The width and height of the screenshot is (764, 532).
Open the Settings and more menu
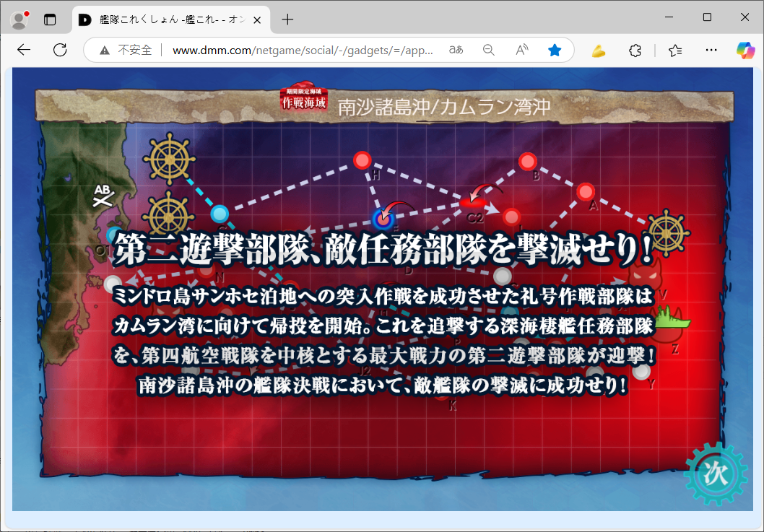711,51
